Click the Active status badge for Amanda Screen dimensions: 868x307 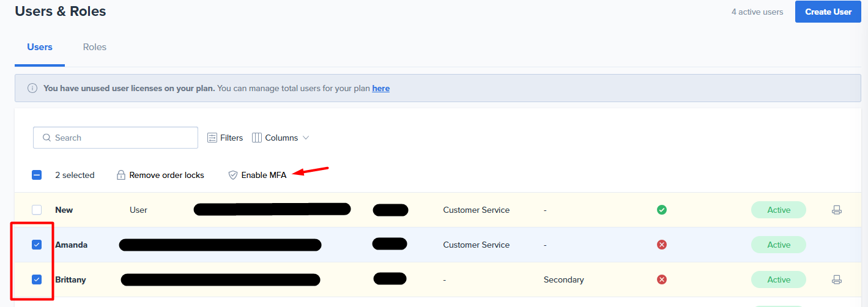click(x=779, y=245)
